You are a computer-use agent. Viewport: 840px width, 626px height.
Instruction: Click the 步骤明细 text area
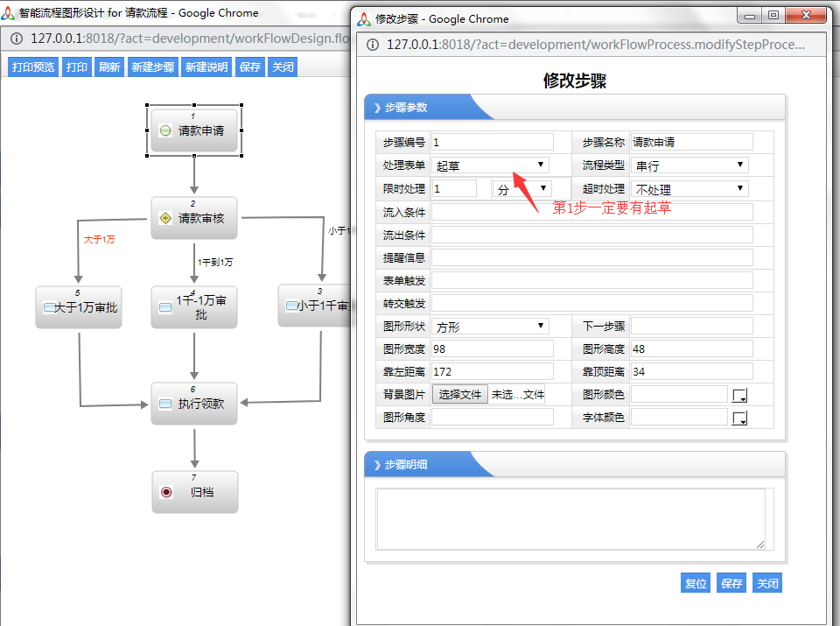point(570,519)
